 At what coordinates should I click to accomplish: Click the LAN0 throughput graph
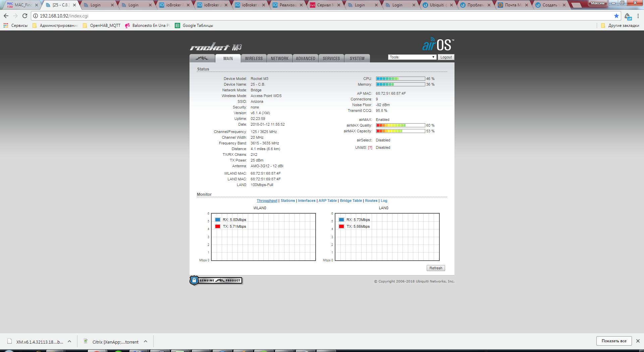pos(387,237)
